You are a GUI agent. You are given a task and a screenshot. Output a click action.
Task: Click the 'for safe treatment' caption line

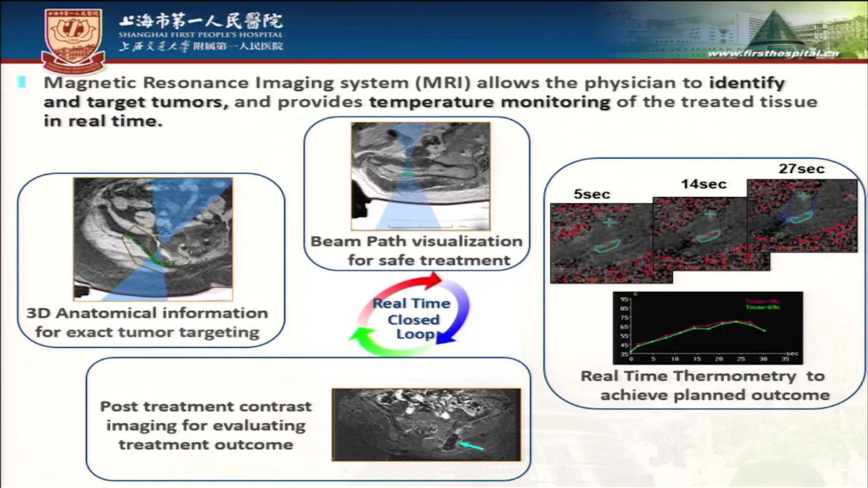(429, 260)
